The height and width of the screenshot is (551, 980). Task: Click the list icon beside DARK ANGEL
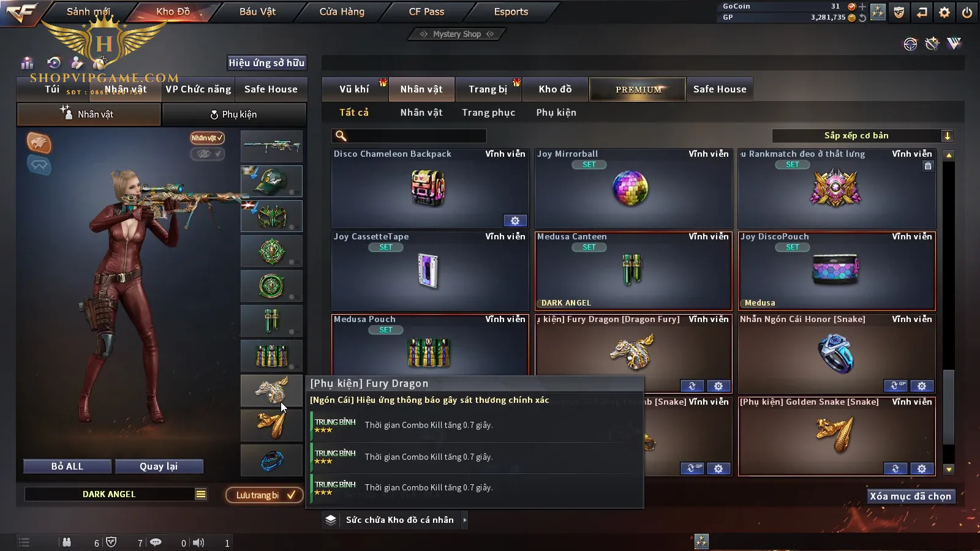(201, 494)
